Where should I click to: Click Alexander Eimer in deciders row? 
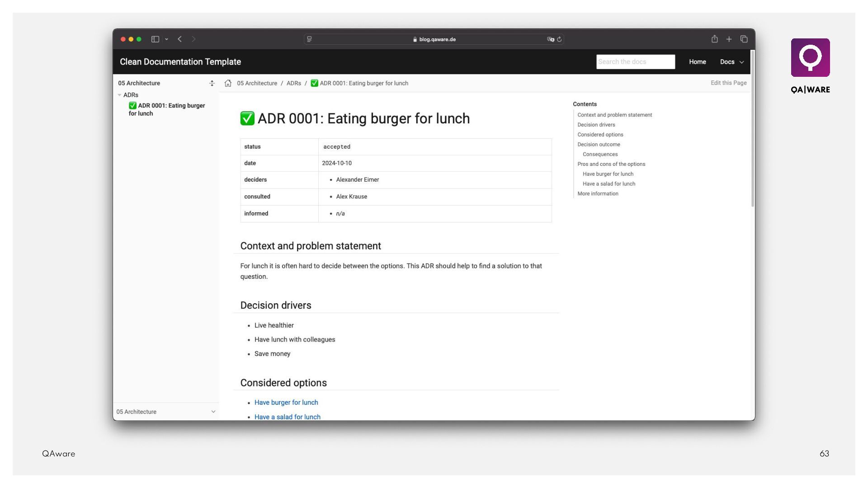point(358,180)
